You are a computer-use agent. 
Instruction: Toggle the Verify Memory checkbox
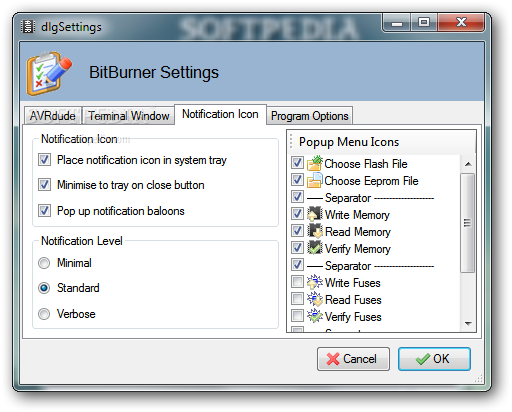click(x=297, y=248)
